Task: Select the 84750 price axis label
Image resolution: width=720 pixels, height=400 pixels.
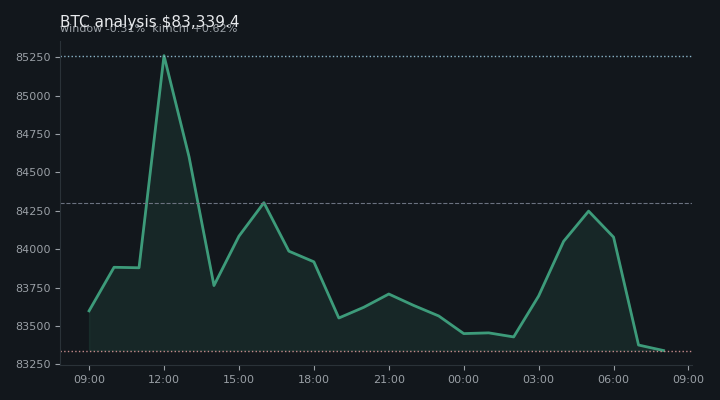Action: pyautogui.click(x=33, y=135)
